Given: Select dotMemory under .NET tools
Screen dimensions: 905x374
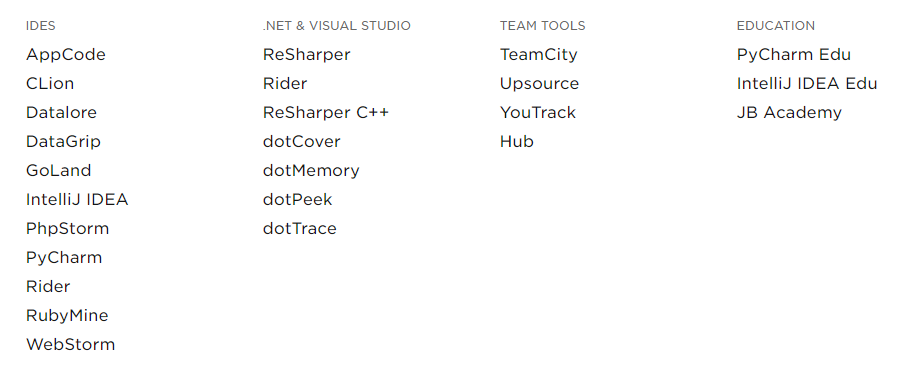Looking at the screenshot, I should pyautogui.click(x=311, y=171).
